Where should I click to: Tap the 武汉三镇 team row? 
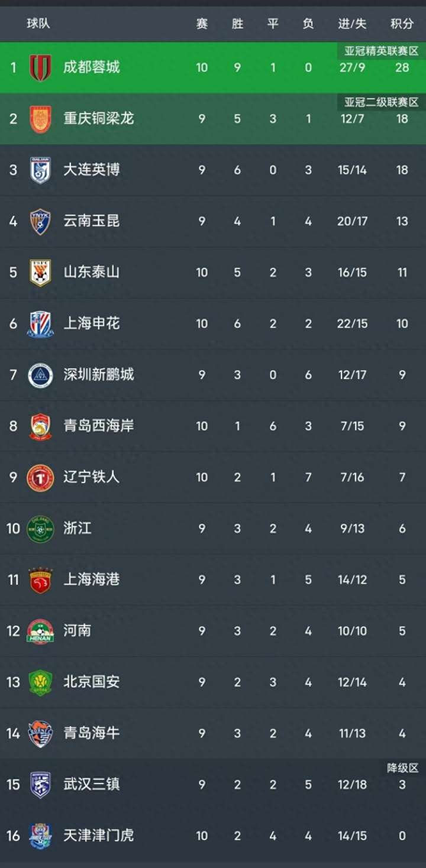point(213,784)
